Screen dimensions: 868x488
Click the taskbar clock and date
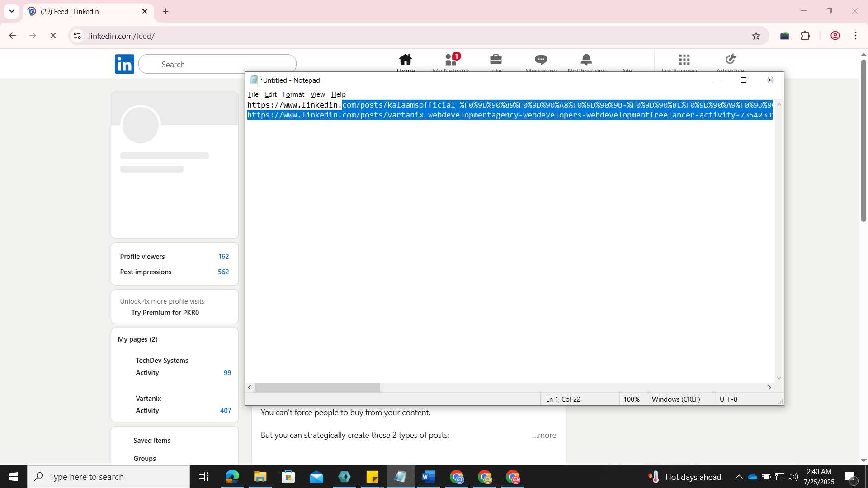(819, 477)
